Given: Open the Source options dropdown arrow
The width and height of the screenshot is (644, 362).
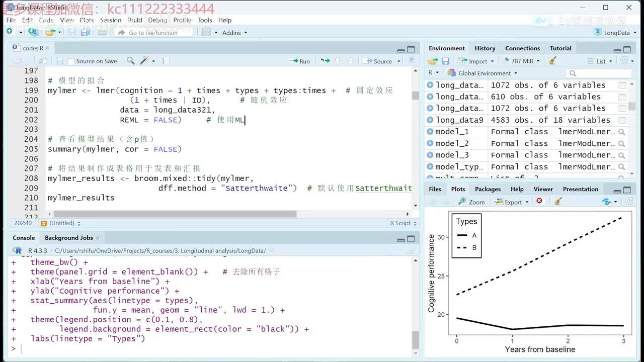Looking at the screenshot, I should [399, 61].
